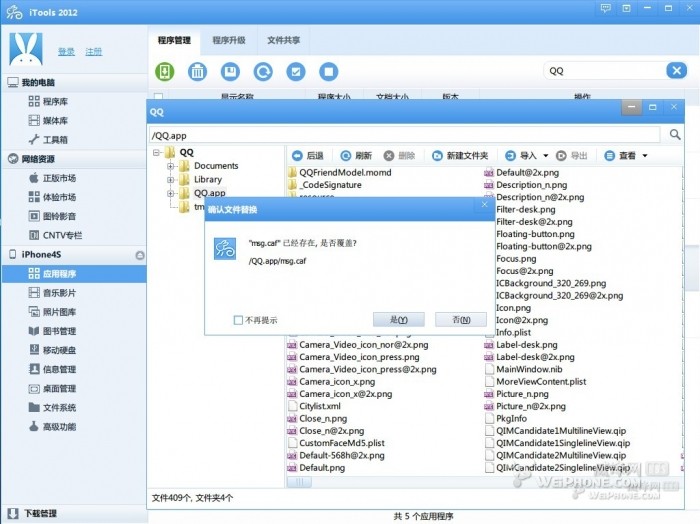Close the 确认文件替换 dialog
The image size is (700, 524).
click(x=484, y=205)
